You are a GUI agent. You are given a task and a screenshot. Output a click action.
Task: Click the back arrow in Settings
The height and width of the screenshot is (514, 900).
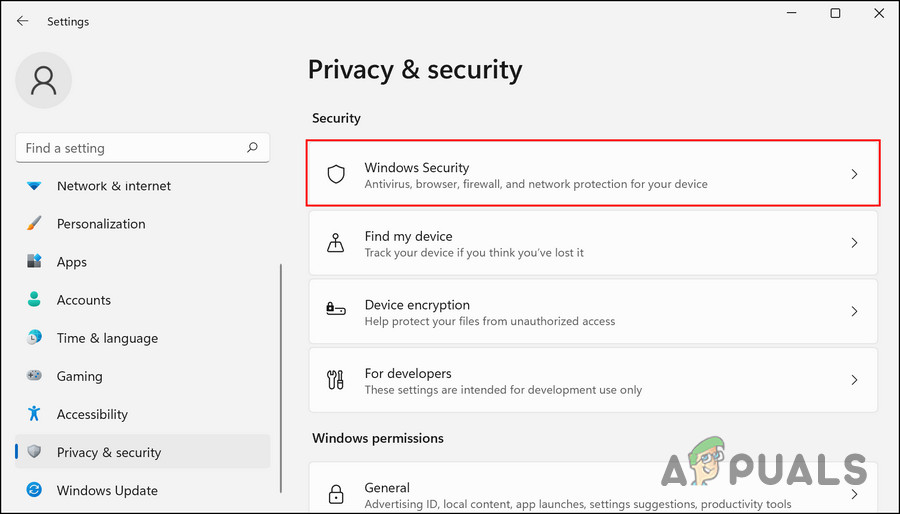(22, 21)
